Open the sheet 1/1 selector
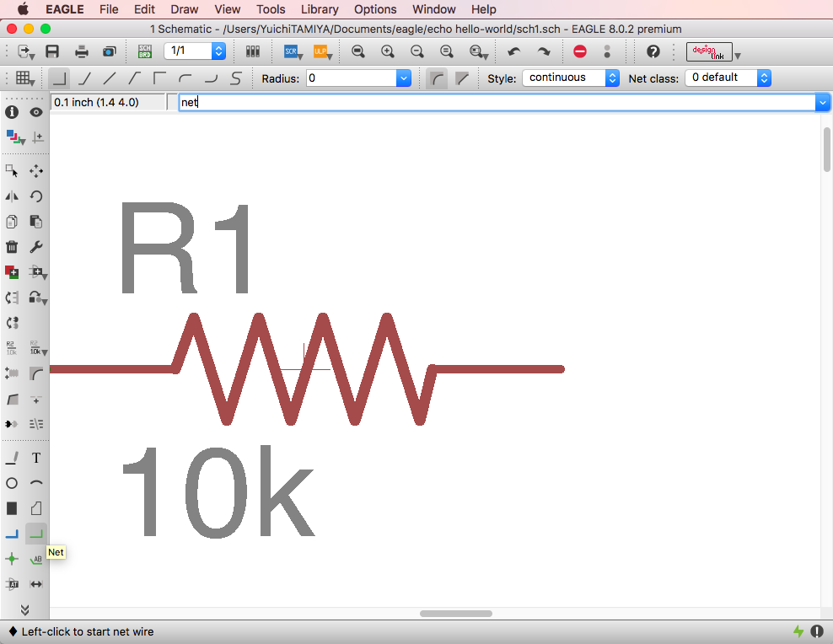Screen dimensions: 833x644 [x=195, y=51]
